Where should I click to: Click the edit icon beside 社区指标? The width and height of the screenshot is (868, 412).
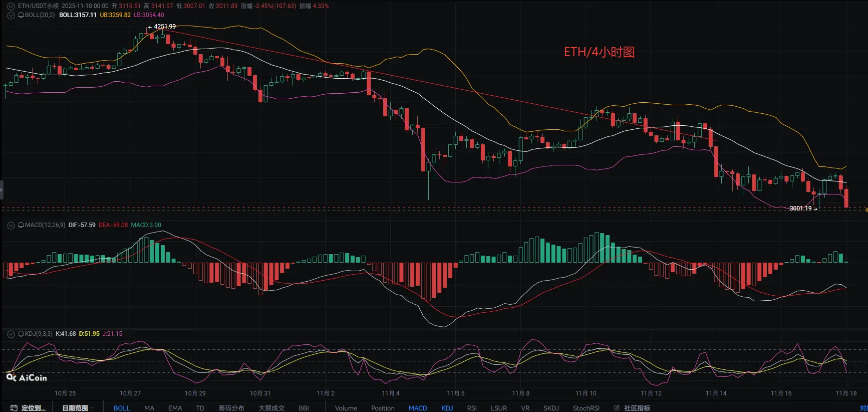617,408
